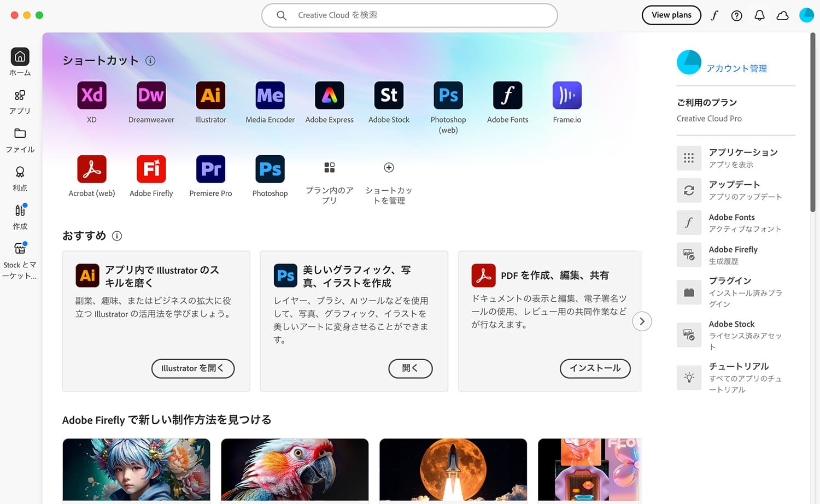The image size is (820, 504).
Task: Click the View plans button
Action: click(x=671, y=15)
